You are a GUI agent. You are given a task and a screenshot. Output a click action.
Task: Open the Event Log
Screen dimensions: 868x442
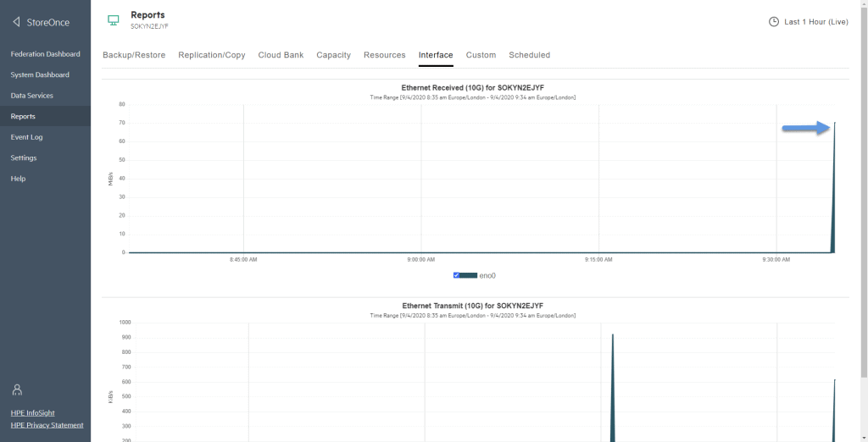26,137
